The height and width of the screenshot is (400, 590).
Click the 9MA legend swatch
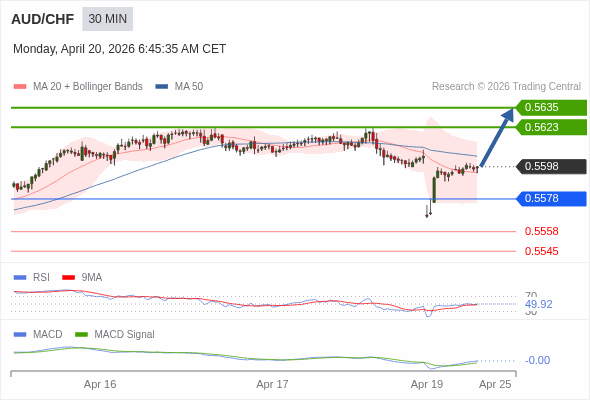tap(68, 278)
